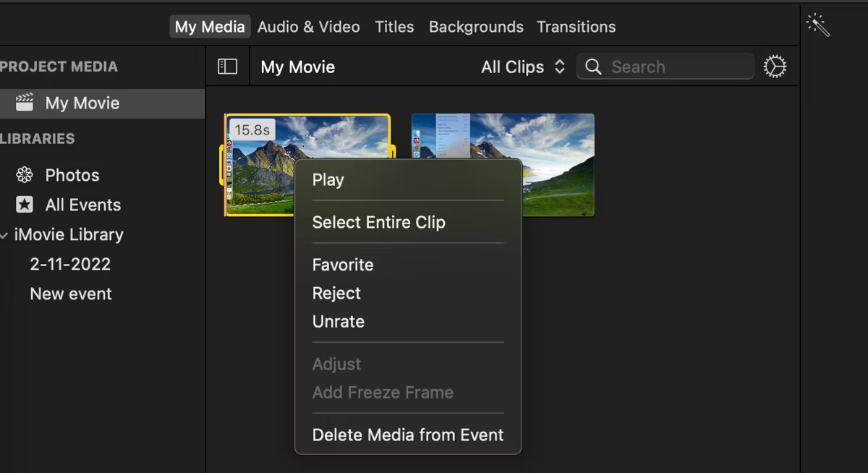Click the All Events star icon
Screen dimensions: 868x473
tap(25, 205)
